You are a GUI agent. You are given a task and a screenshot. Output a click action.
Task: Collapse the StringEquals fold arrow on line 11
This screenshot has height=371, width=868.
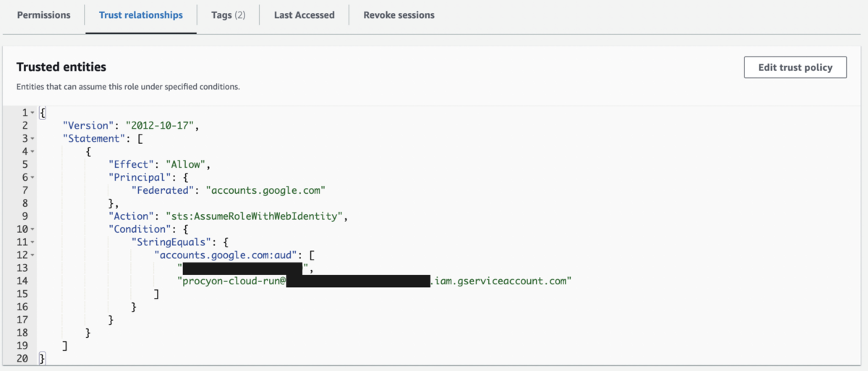33,242
